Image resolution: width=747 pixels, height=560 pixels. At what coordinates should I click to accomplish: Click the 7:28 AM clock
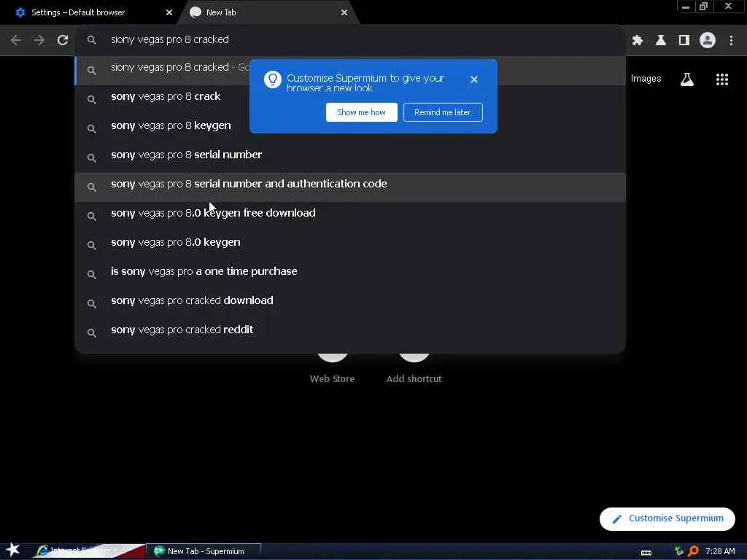[720, 551]
